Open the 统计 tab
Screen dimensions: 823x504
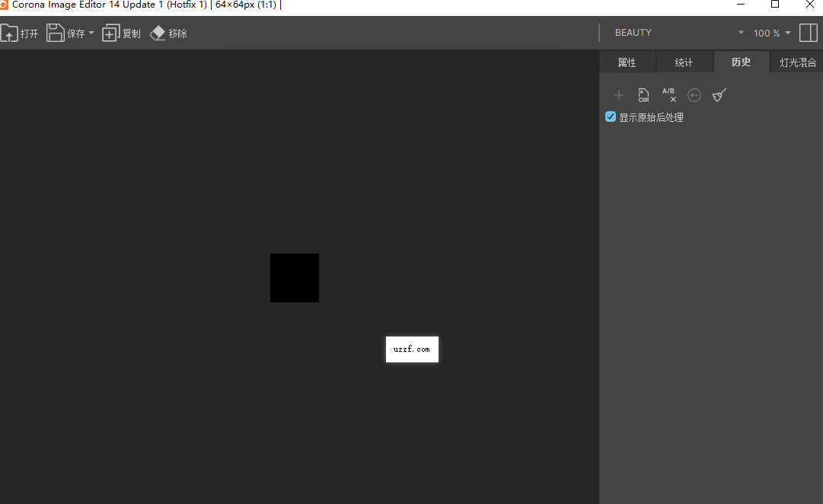coord(684,62)
